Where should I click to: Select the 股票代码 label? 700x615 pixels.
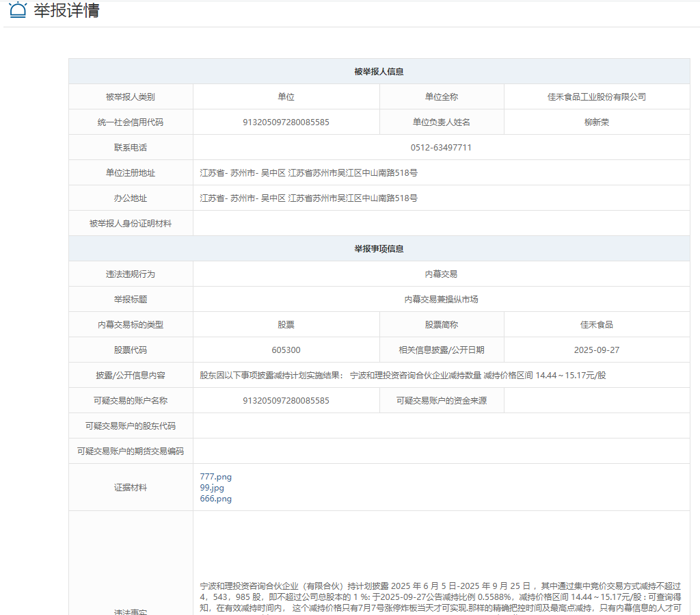[x=131, y=350]
